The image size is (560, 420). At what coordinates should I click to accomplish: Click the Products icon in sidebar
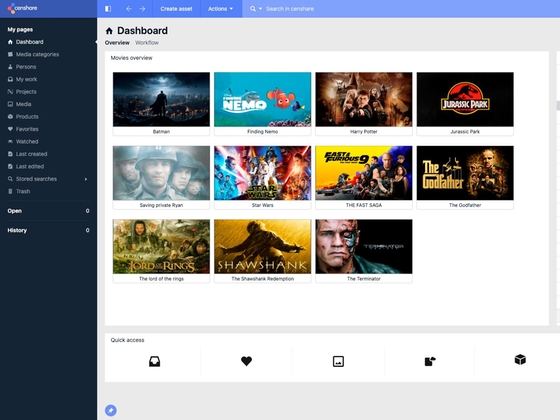click(x=10, y=116)
